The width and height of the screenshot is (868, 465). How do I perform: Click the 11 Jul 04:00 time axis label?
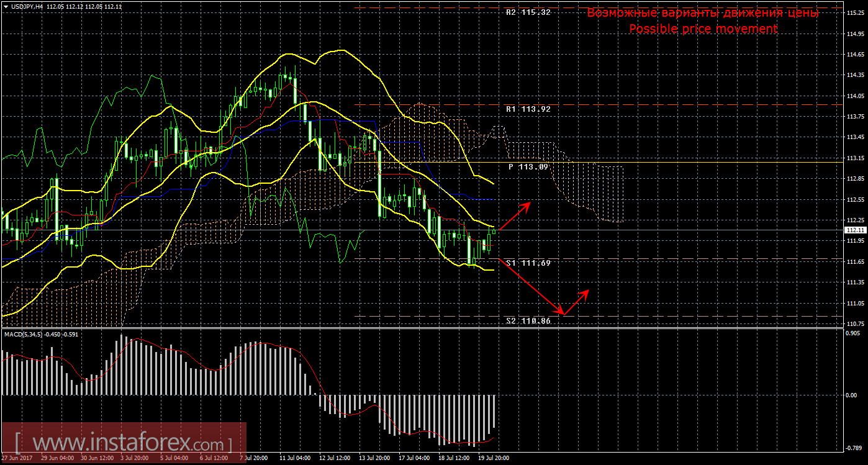(x=295, y=458)
